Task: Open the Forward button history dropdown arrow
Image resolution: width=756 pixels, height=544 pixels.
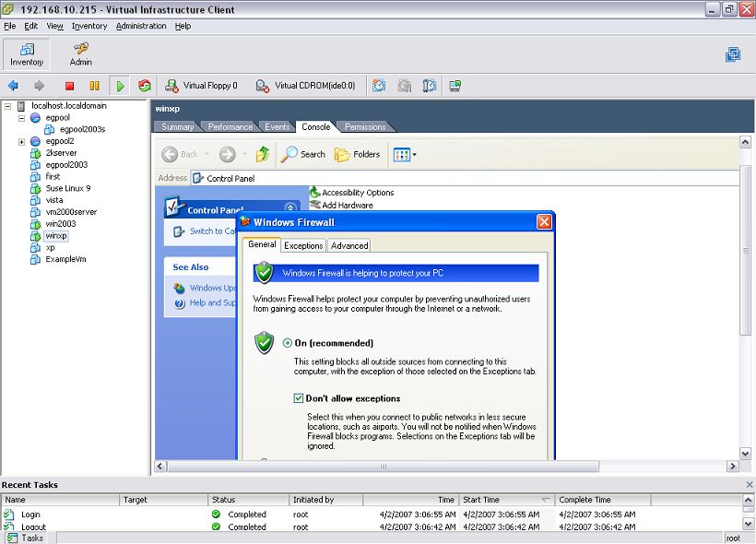Action: click(244, 154)
